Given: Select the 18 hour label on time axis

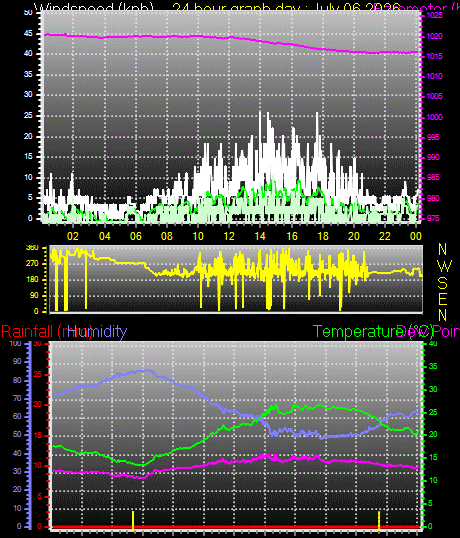Looking at the screenshot, I should click(x=323, y=236).
